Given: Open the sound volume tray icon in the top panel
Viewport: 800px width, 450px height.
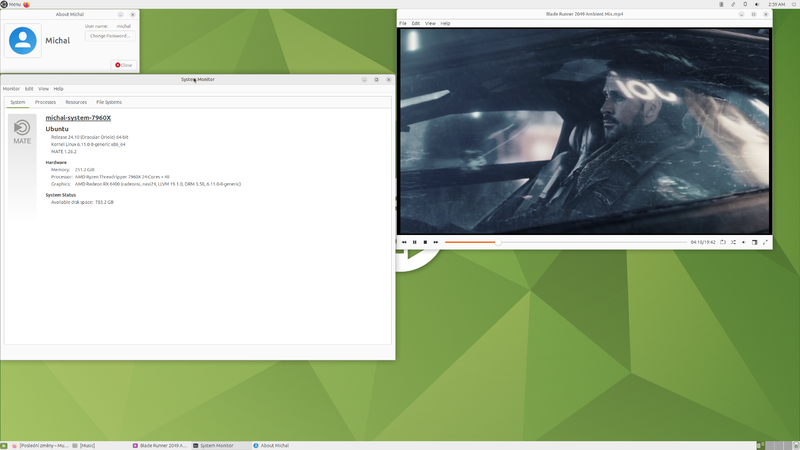Looking at the screenshot, I should [757, 4].
